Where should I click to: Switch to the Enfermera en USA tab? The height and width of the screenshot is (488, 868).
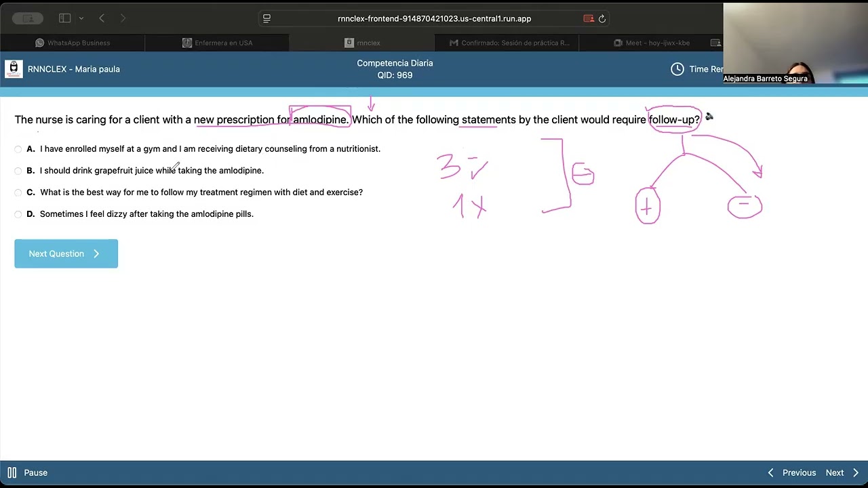point(217,43)
